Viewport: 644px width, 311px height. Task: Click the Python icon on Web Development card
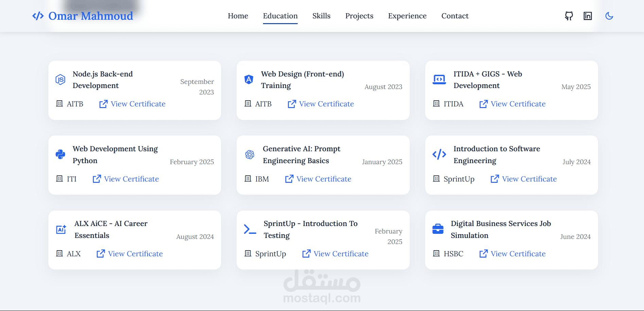click(x=60, y=155)
